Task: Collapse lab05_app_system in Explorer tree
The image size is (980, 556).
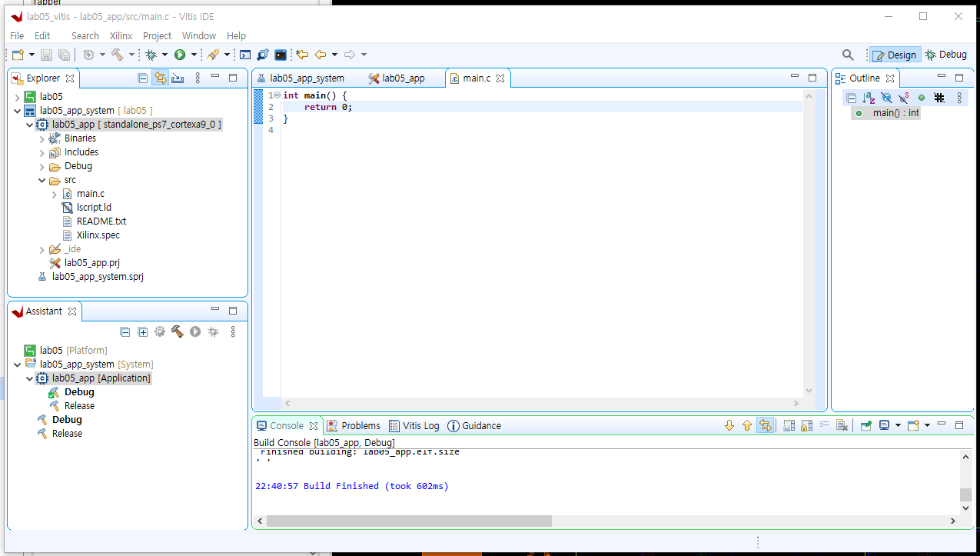Action: tap(18, 111)
